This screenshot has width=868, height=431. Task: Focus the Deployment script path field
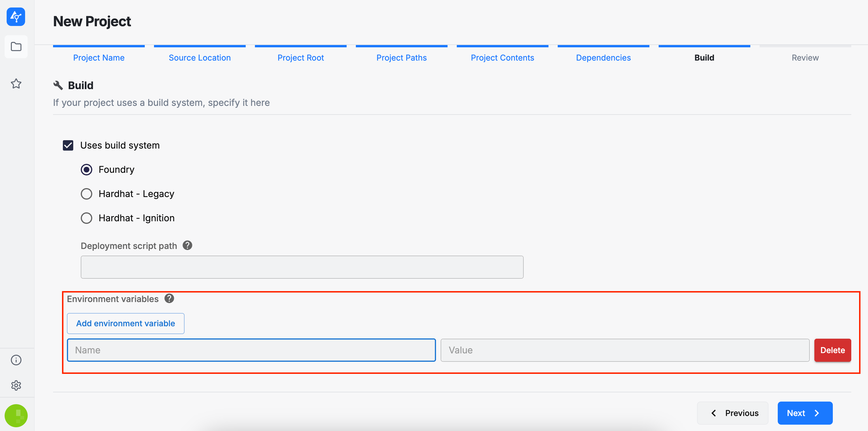click(302, 267)
